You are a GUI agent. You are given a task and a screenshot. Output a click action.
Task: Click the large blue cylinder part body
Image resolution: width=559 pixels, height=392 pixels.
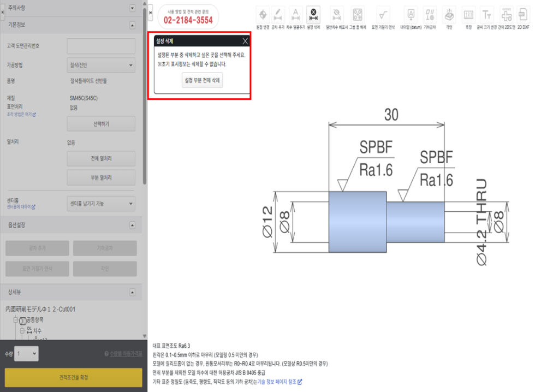(x=358, y=222)
